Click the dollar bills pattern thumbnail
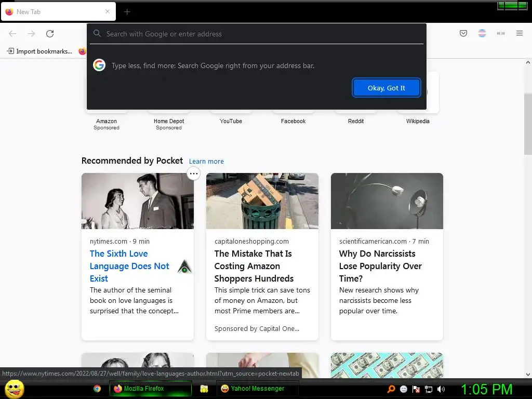 (x=387, y=365)
